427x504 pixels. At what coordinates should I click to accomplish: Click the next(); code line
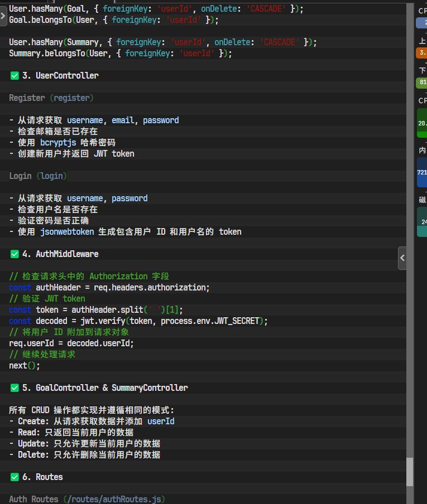(25, 365)
